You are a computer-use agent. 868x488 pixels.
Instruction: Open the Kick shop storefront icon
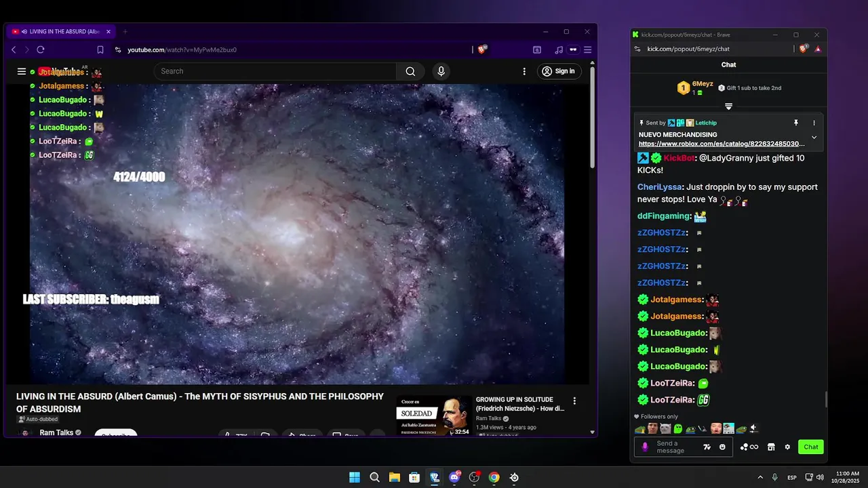click(x=771, y=447)
